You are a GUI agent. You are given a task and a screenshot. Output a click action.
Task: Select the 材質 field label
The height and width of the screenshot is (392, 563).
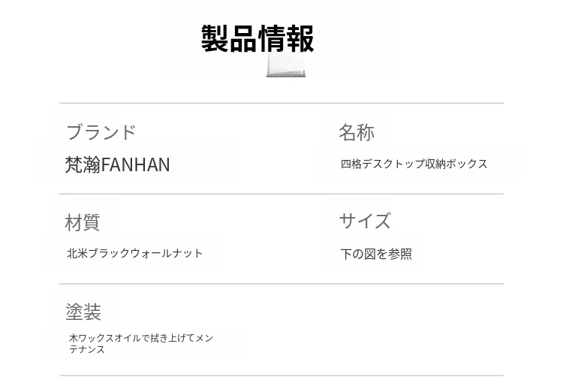tap(83, 222)
